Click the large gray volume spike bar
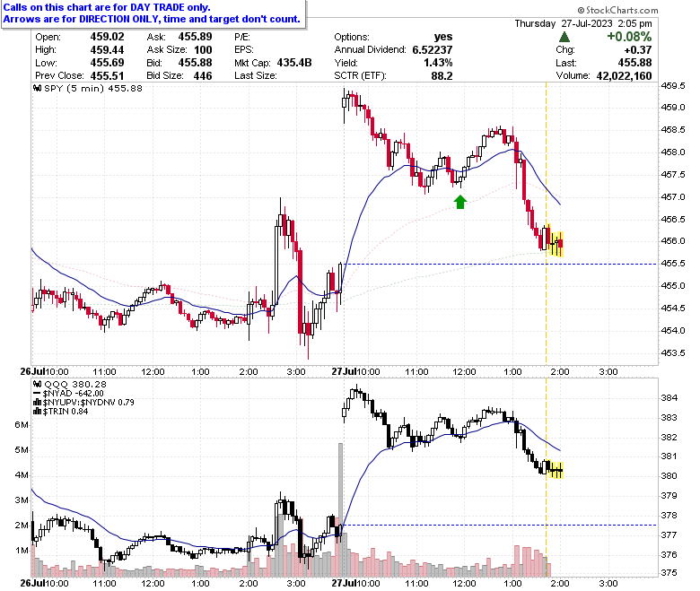 coord(341,509)
